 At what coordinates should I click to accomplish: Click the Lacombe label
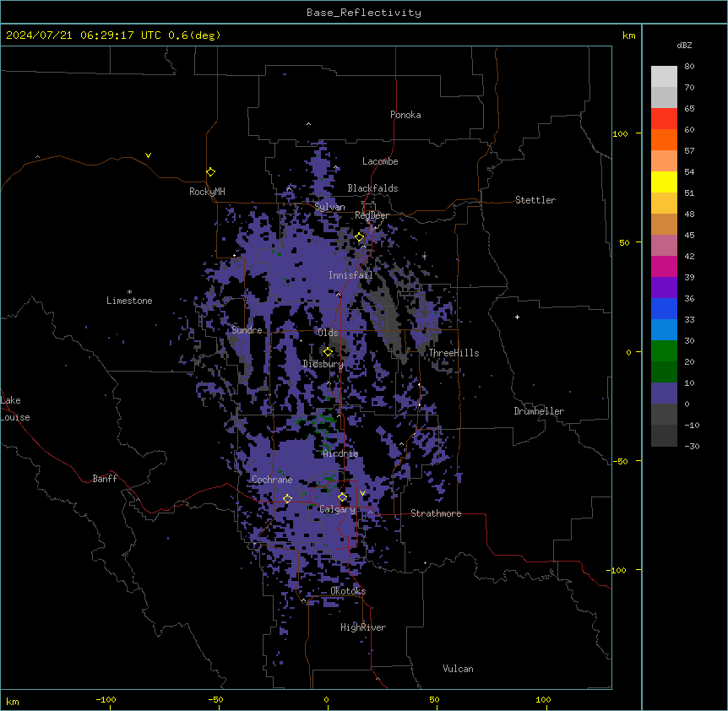[380, 161]
